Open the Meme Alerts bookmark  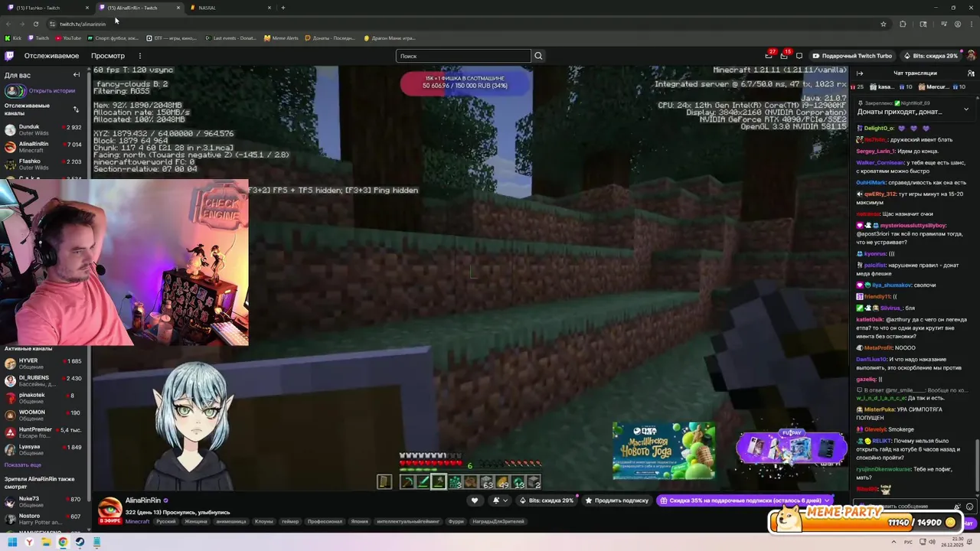[x=282, y=37]
